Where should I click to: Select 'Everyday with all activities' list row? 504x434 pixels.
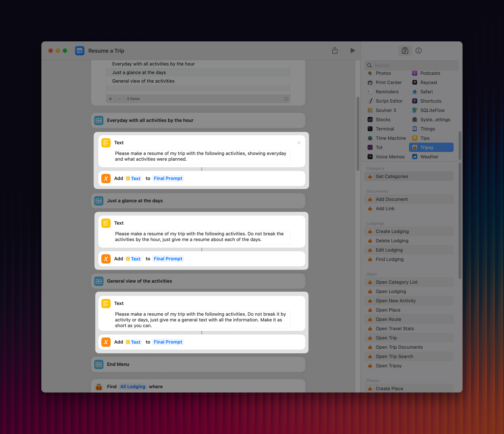tap(198, 64)
